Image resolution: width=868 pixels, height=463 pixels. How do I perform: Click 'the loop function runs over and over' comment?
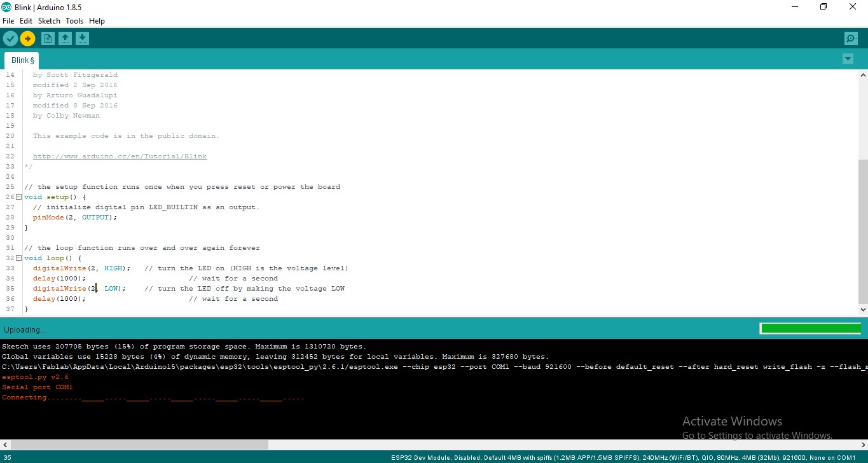(x=142, y=248)
